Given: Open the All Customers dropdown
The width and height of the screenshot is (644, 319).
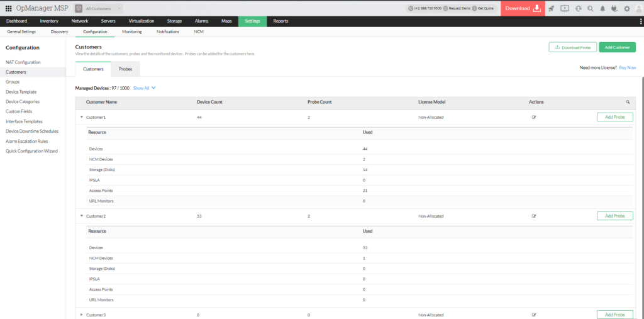Looking at the screenshot, I should [99, 8].
